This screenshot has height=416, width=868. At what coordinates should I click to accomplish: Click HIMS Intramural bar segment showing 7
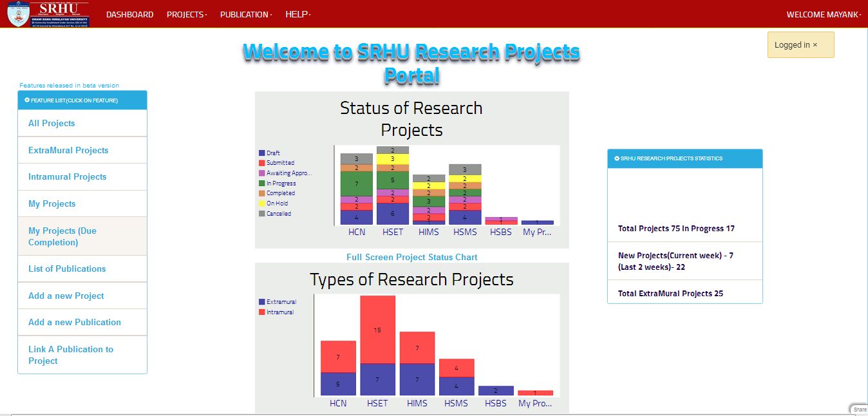pos(417,348)
